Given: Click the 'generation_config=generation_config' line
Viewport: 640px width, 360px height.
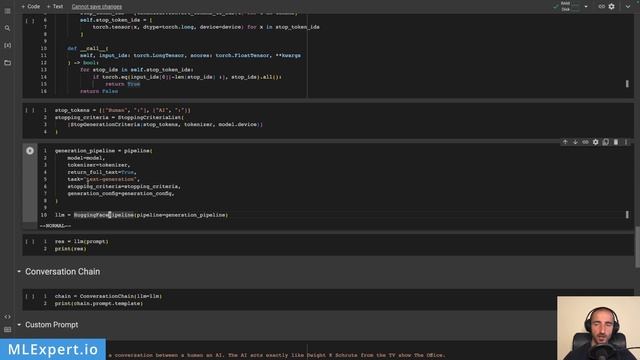Looking at the screenshot, I should [121, 193].
